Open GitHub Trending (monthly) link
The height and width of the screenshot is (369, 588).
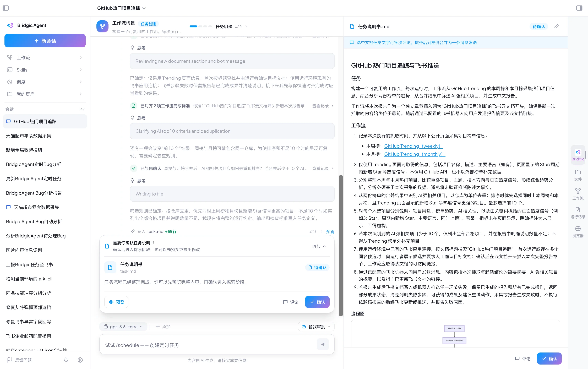point(415,154)
